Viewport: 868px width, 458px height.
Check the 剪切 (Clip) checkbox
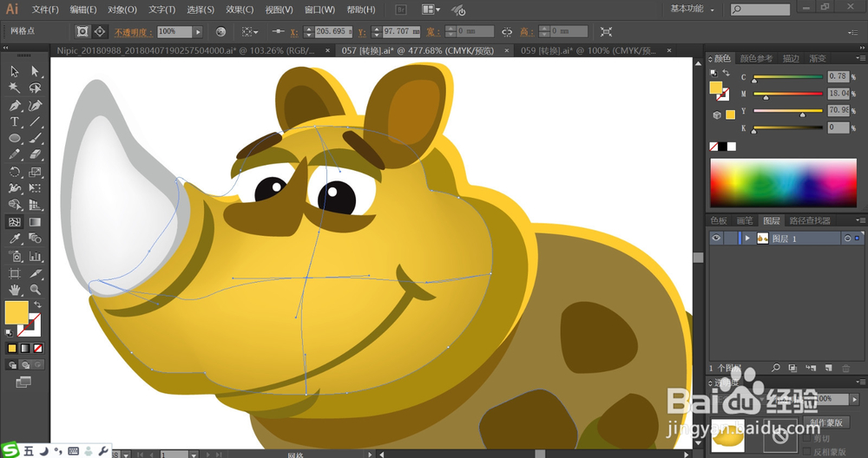(x=807, y=439)
